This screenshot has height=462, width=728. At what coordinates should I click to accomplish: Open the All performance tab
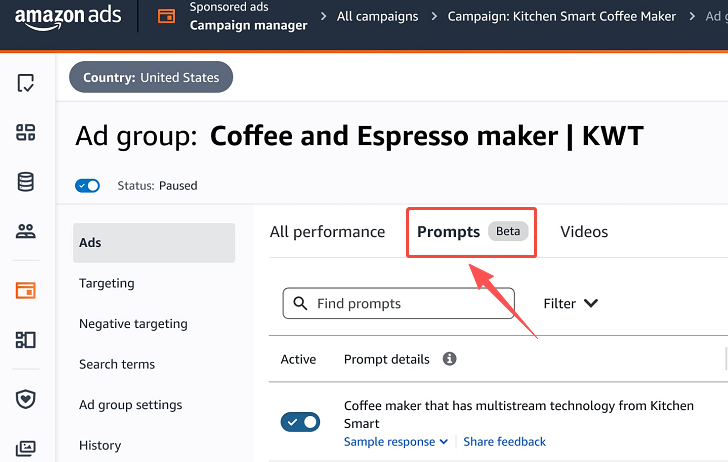(x=327, y=232)
